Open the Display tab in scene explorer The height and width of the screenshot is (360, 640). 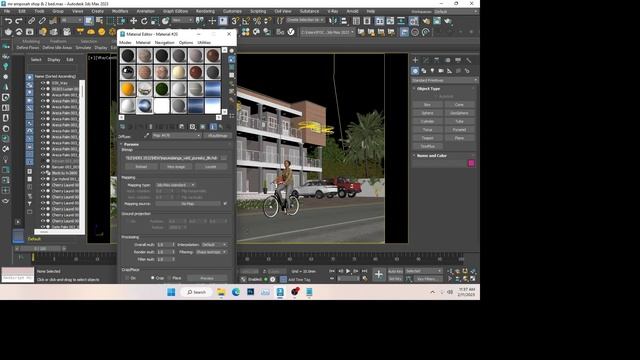click(54, 60)
